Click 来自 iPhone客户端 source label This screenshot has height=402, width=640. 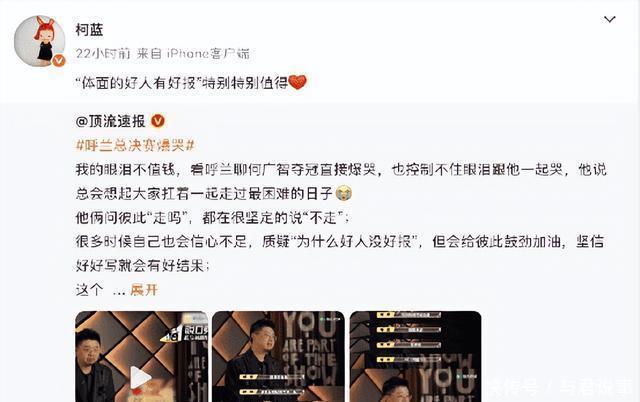[x=193, y=53]
